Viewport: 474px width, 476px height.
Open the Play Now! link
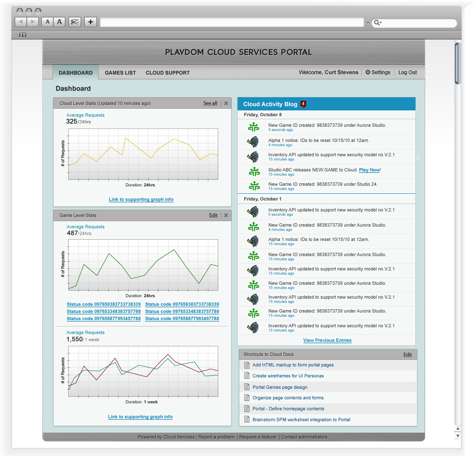pyautogui.click(x=370, y=170)
